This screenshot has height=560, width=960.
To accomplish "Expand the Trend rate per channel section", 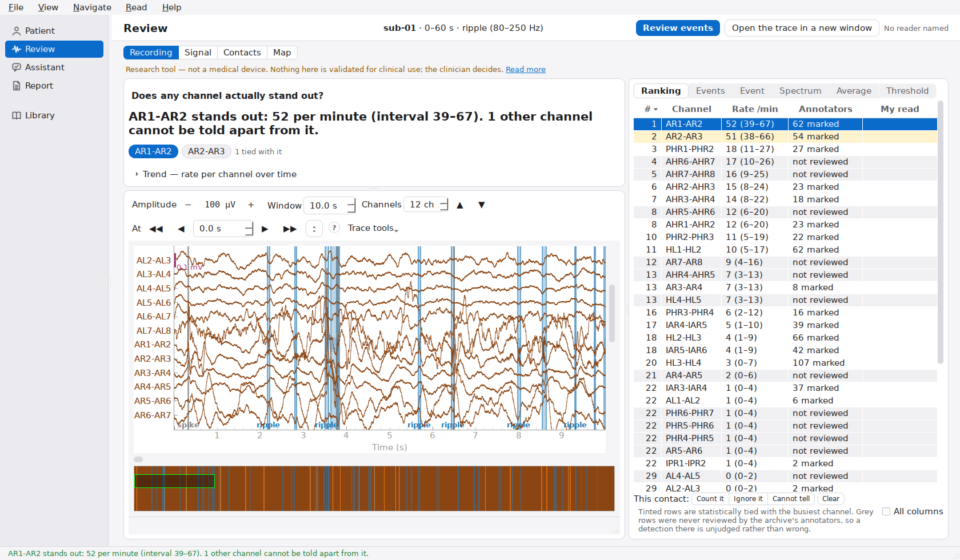I will [215, 174].
